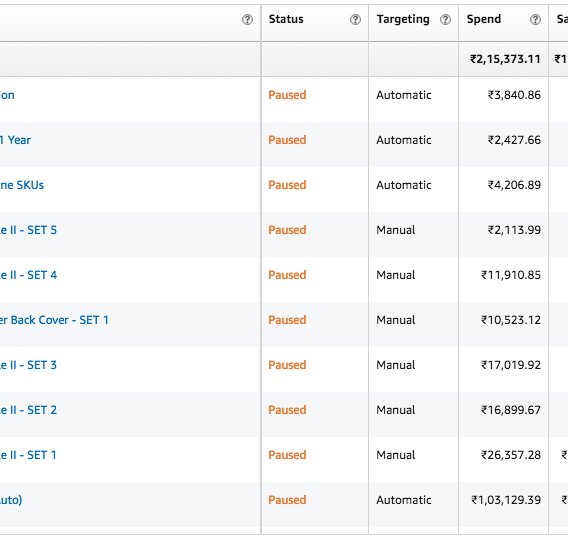Open the campaign link ending 'ne SKUs'
Screen dimensions: 568x540
pyautogui.click(x=22, y=185)
